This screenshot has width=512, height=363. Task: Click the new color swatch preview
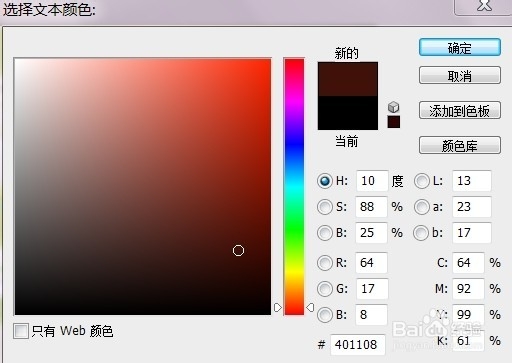point(348,79)
